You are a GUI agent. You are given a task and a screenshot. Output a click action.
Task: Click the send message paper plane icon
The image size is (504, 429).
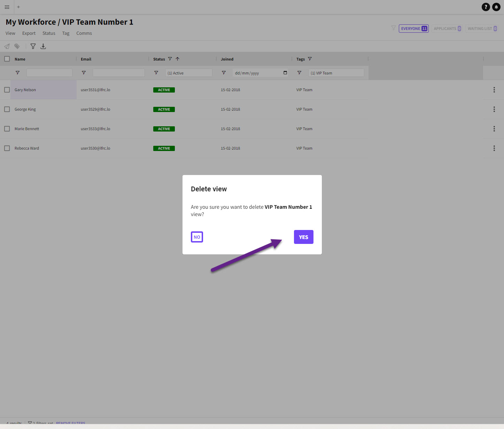click(7, 46)
